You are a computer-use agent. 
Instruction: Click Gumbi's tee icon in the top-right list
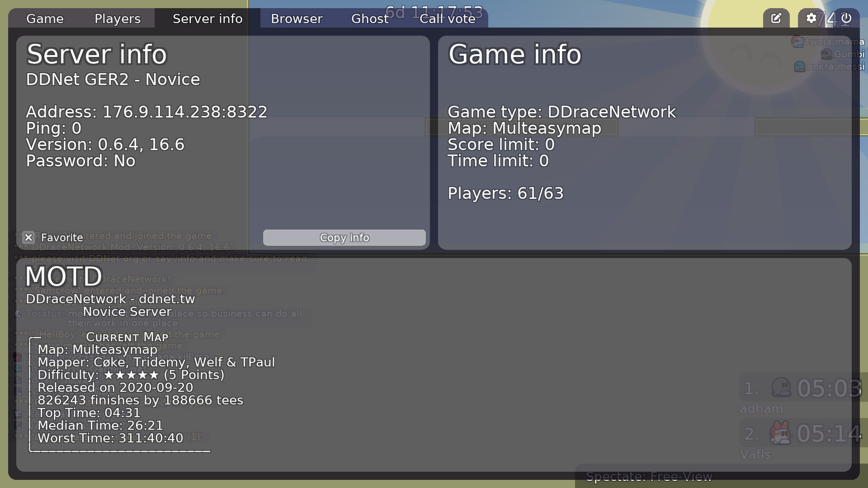click(x=827, y=53)
